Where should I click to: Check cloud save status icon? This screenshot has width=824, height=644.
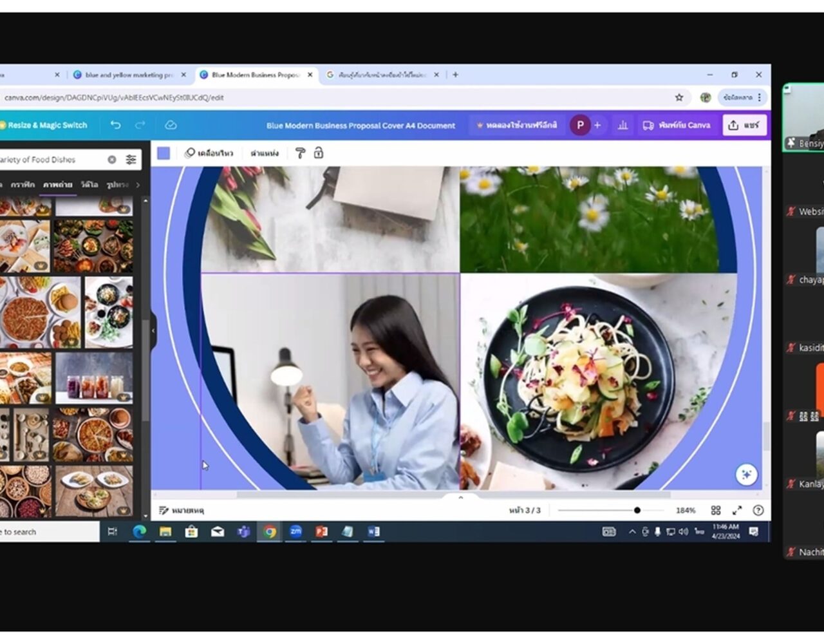coord(171,125)
